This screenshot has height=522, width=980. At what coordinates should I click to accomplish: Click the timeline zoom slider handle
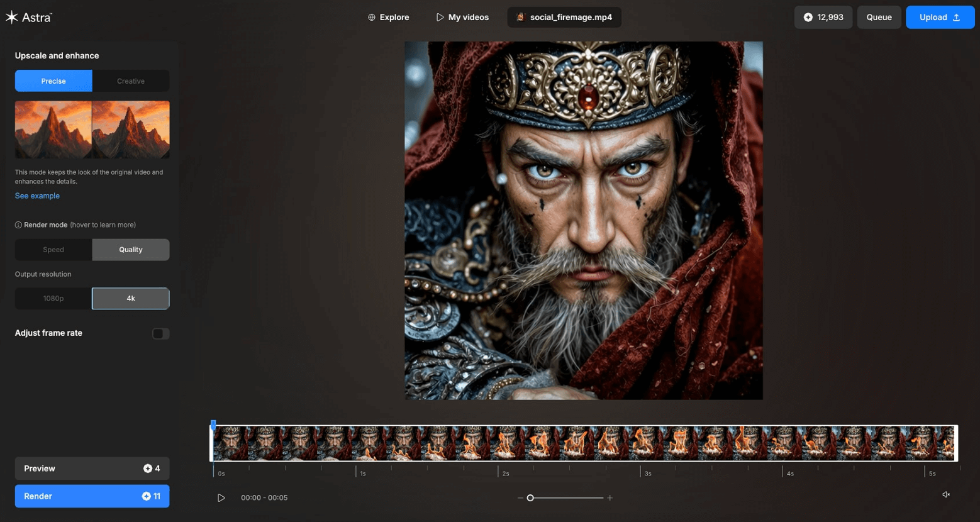530,497
